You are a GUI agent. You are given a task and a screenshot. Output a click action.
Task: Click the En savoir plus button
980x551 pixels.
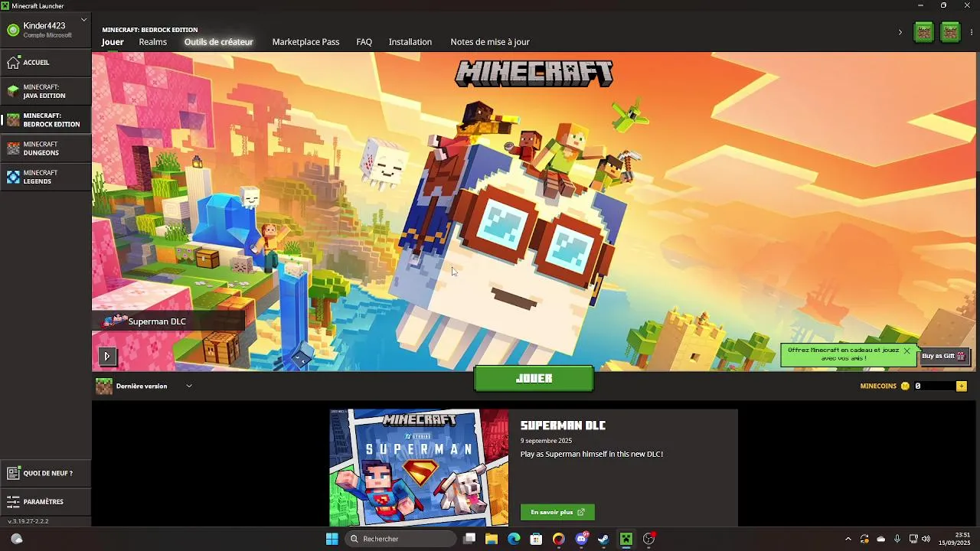pos(557,512)
